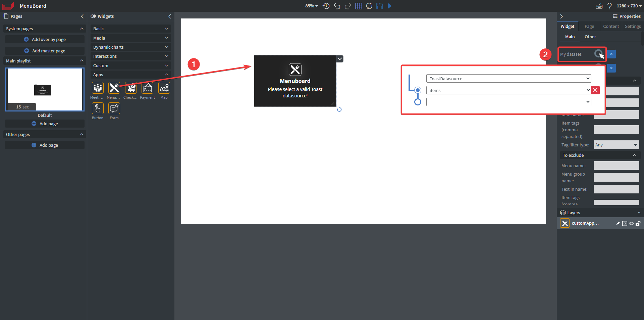
Task: Start preview with the play button
Action: [x=389, y=6]
